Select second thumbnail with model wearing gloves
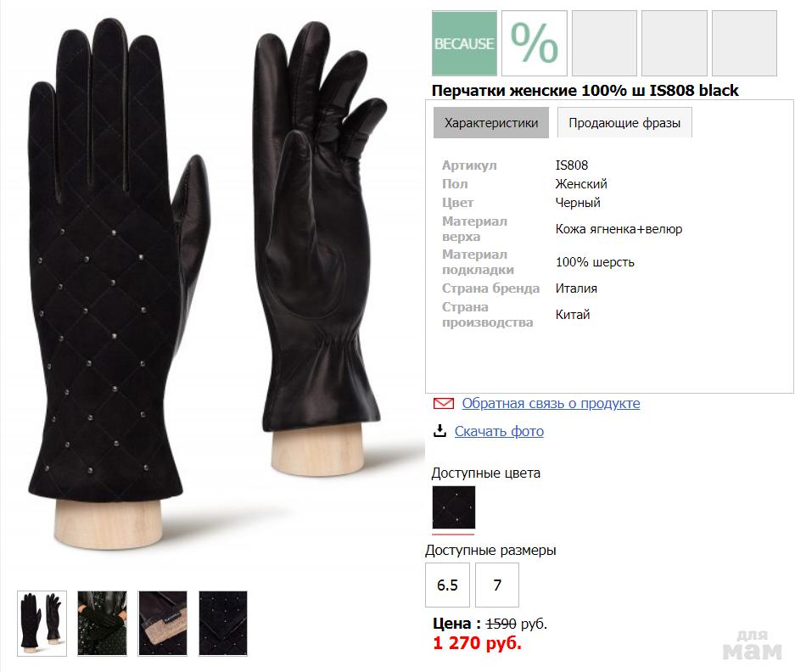The width and height of the screenshot is (795, 672). [x=102, y=624]
